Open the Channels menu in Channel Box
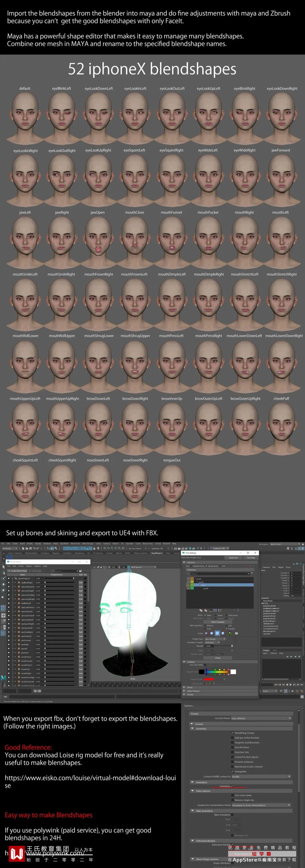The height and width of the screenshot is (868, 305). click(x=266, y=567)
